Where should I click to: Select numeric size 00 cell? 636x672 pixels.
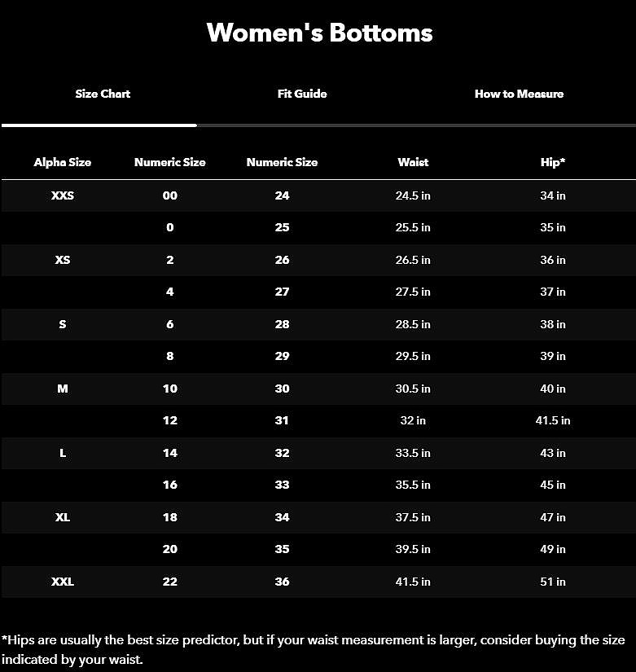pyautogui.click(x=169, y=195)
